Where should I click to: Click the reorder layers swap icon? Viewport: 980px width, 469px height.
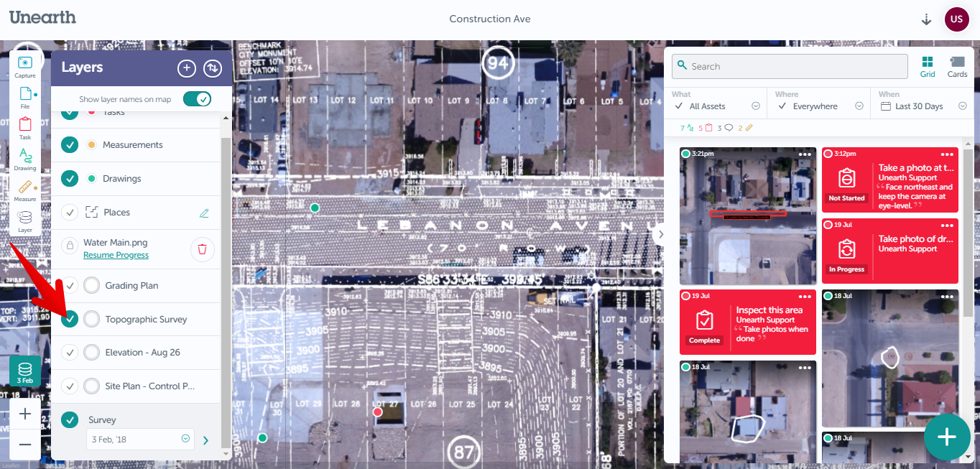tap(213, 68)
